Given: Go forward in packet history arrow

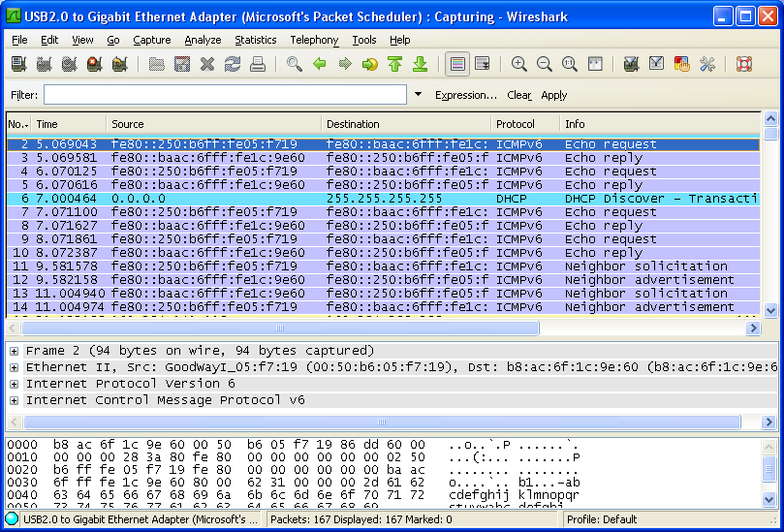Looking at the screenshot, I should pos(345,64).
